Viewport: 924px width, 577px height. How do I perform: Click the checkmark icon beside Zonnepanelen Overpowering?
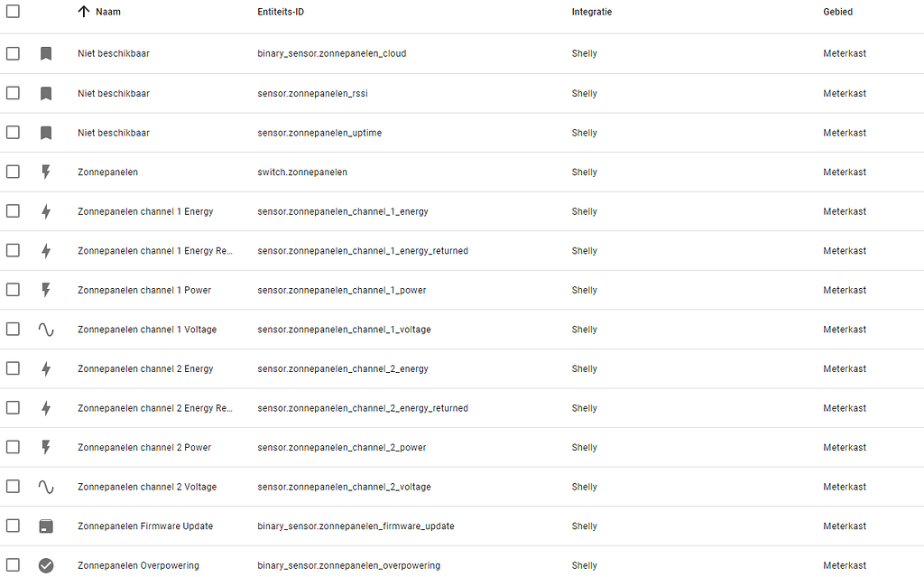[46, 565]
